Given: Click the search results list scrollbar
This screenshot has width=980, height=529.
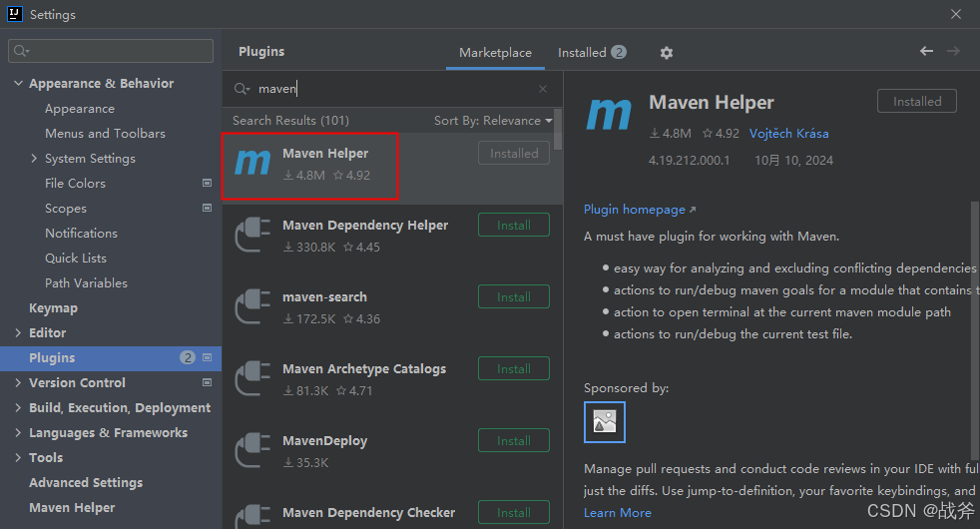Looking at the screenshot, I should (558, 130).
